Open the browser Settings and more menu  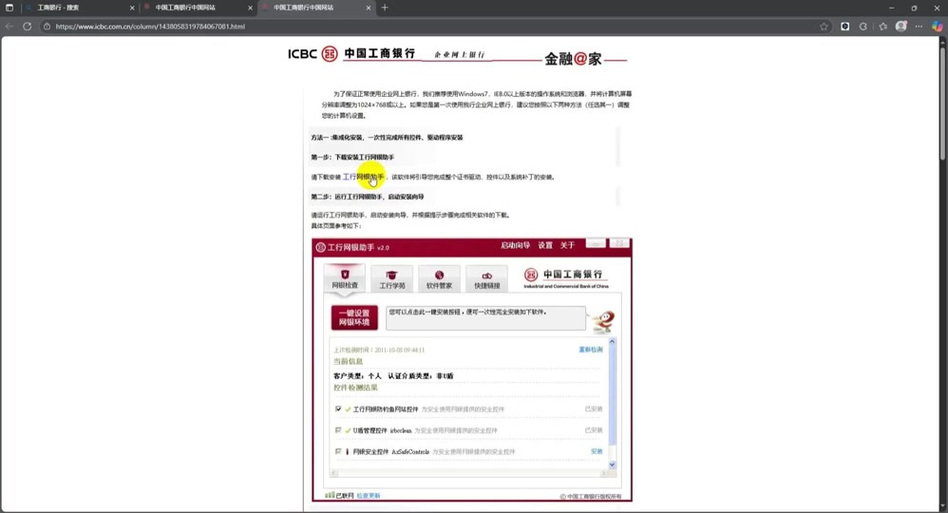pyautogui.click(x=919, y=27)
